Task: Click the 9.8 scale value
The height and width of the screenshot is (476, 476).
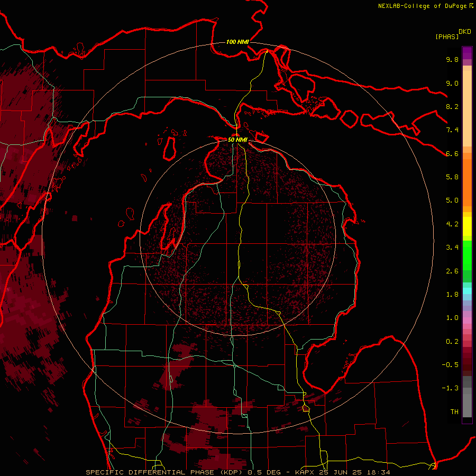Action: [452, 59]
